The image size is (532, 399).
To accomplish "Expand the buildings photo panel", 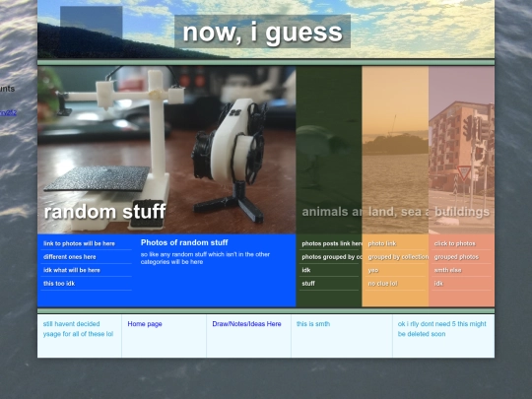I will [x=461, y=150].
